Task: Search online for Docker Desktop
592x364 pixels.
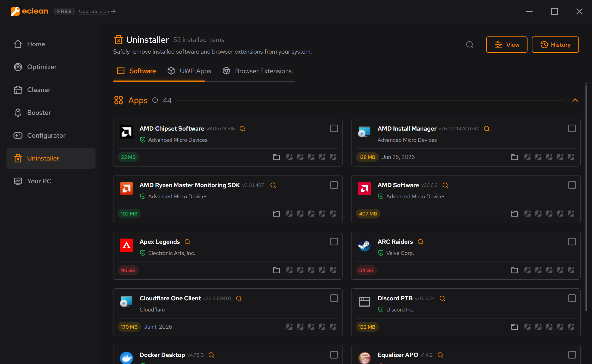Action: (211, 355)
